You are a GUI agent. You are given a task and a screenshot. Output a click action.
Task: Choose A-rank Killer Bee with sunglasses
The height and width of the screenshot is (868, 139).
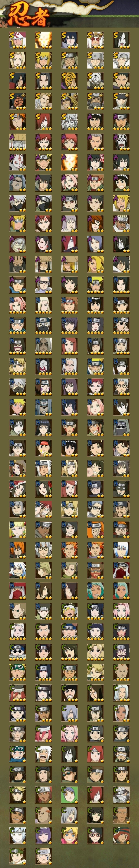click(122, 224)
